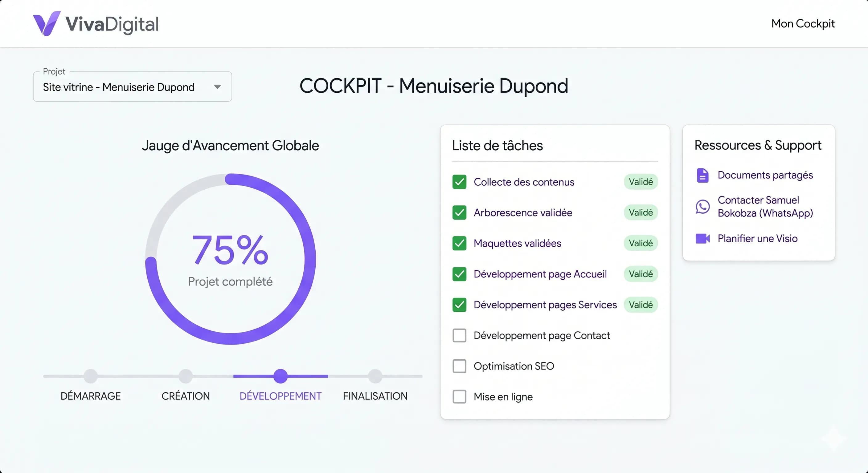Click the Optimisation SEO task label
This screenshot has width=868, height=473.
(514, 366)
